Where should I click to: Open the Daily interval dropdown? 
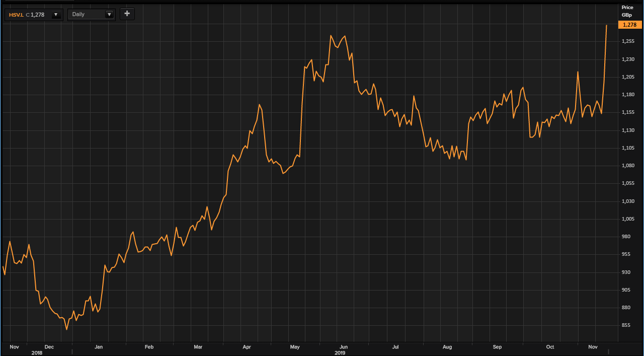pyautogui.click(x=92, y=15)
